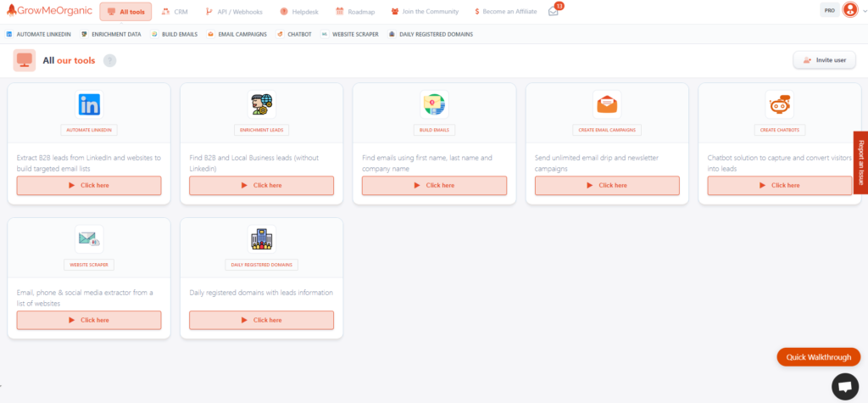Viewport: 868px width, 403px height.
Task: Click here under Create Email Campaigns
Action: (x=607, y=185)
